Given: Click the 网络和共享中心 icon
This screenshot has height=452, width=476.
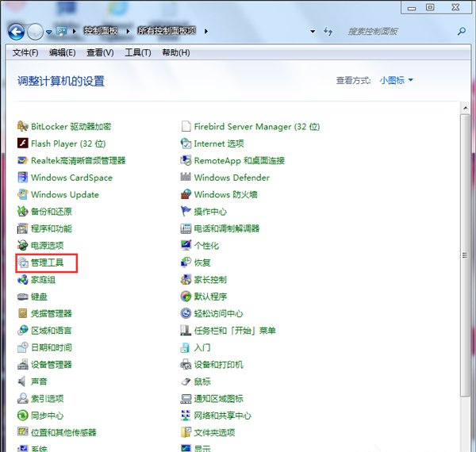Looking at the screenshot, I should [x=186, y=416].
